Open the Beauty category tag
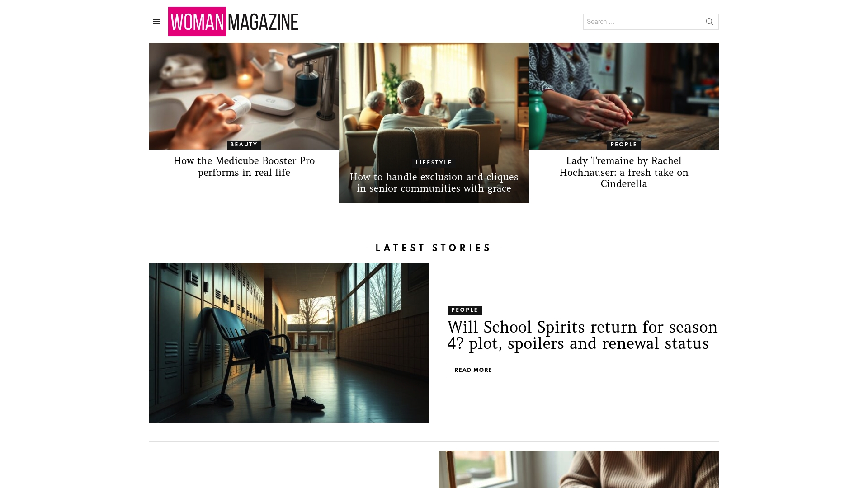This screenshot has width=868, height=488. point(244,145)
